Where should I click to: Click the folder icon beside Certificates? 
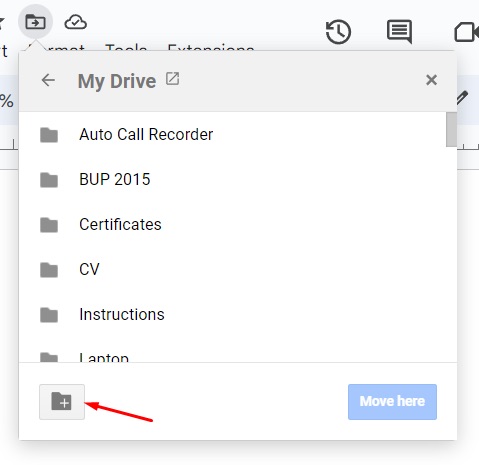pos(49,225)
